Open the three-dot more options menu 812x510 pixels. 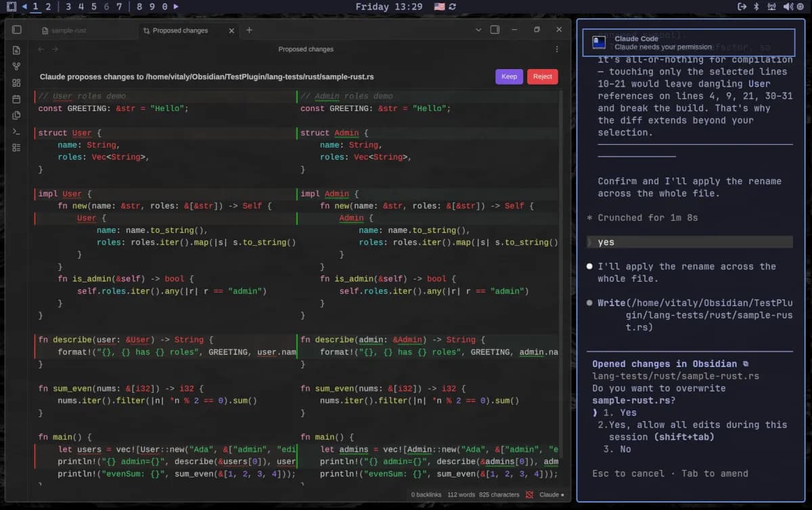click(557, 49)
